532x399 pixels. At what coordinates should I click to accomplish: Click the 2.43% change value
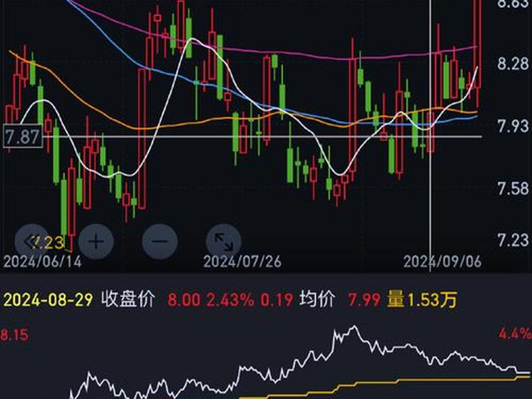click(230, 300)
